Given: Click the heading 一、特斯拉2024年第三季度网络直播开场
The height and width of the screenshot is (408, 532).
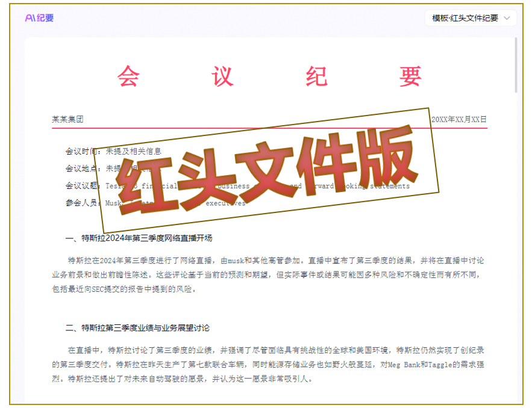Looking at the screenshot, I should coord(139,238).
